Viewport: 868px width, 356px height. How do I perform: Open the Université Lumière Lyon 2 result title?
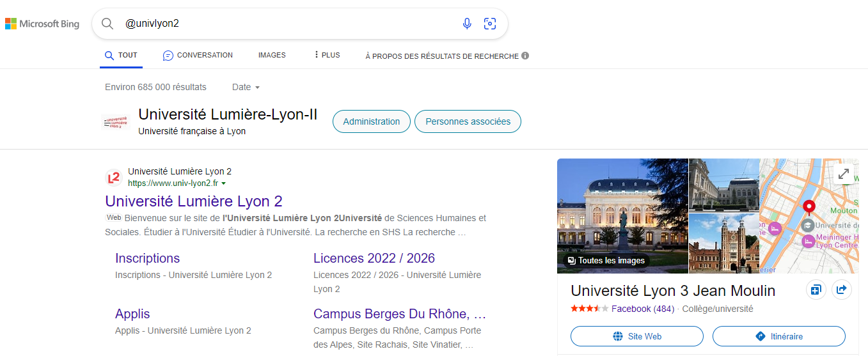coord(194,201)
